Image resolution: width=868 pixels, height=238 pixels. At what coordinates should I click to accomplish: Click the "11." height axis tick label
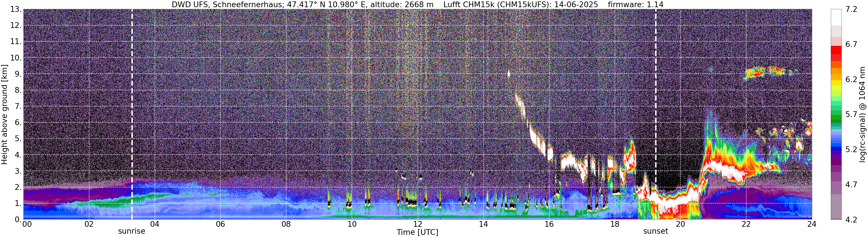click(x=16, y=42)
